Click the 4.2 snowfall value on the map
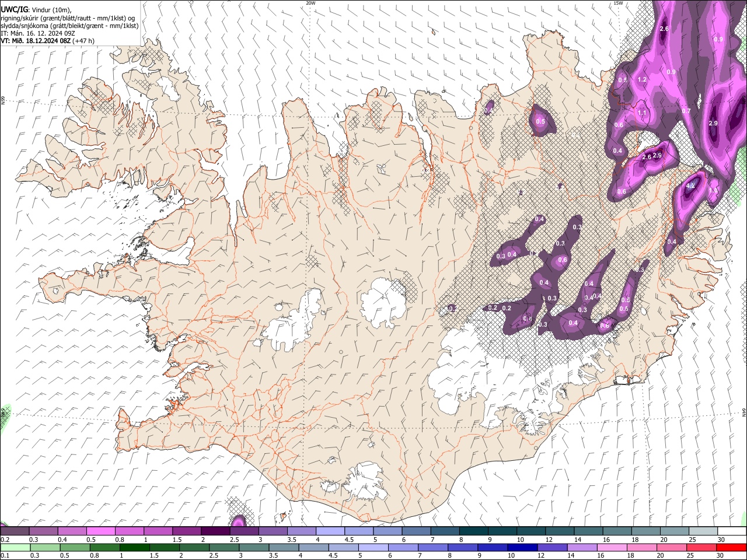Image resolution: width=747 pixels, height=560 pixels. pos(691,185)
